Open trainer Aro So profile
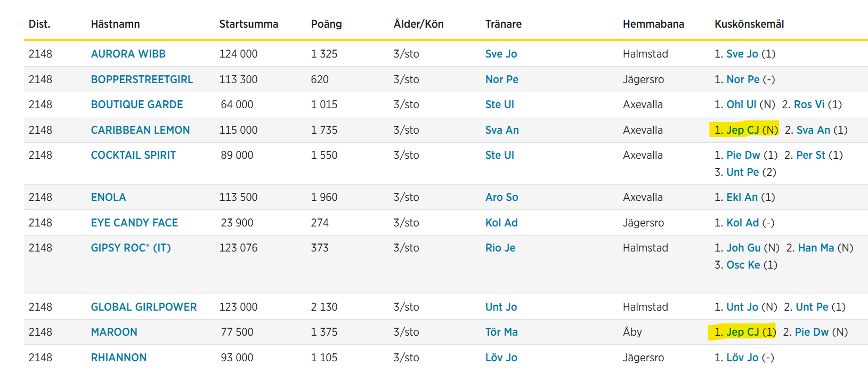868x373 pixels. [x=501, y=197]
